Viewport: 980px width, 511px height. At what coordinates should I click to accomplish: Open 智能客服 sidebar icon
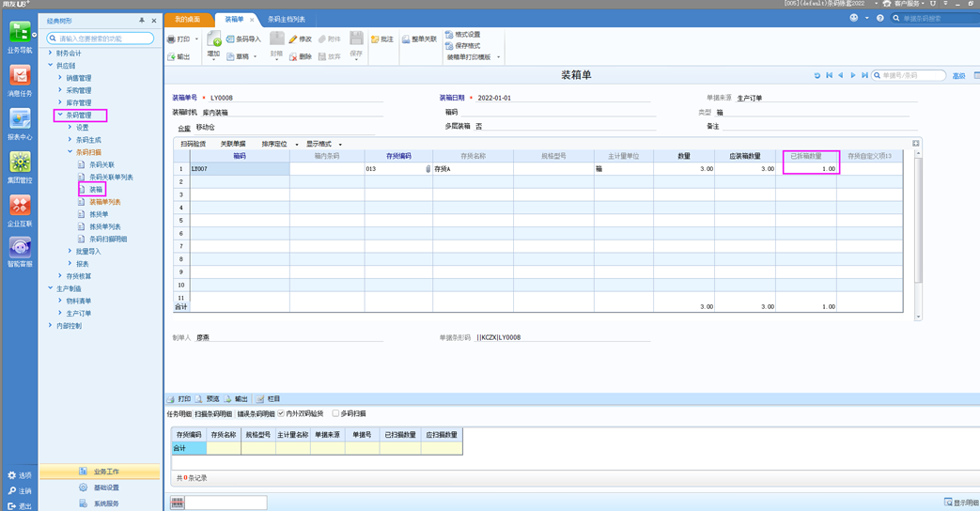[20, 253]
